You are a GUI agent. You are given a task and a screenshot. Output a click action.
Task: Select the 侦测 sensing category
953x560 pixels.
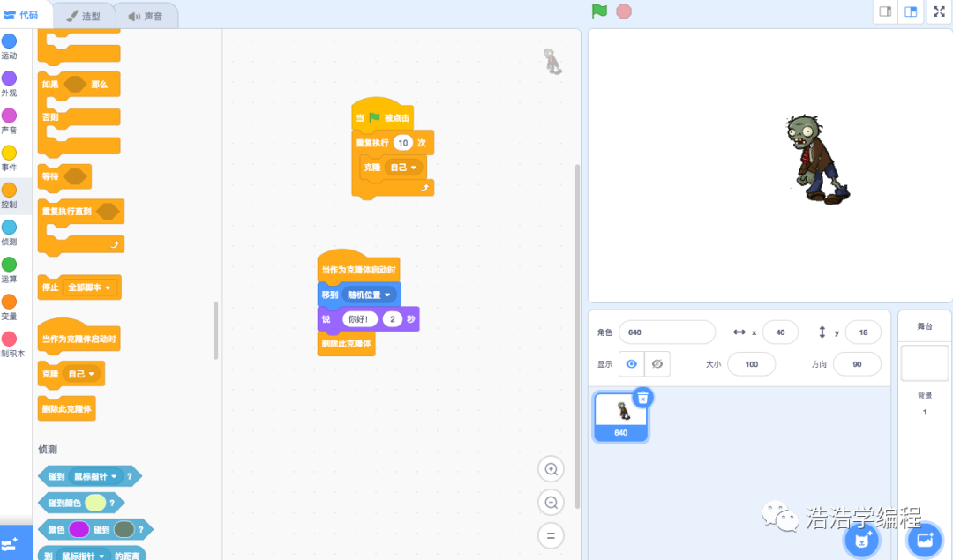[x=9, y=233]
